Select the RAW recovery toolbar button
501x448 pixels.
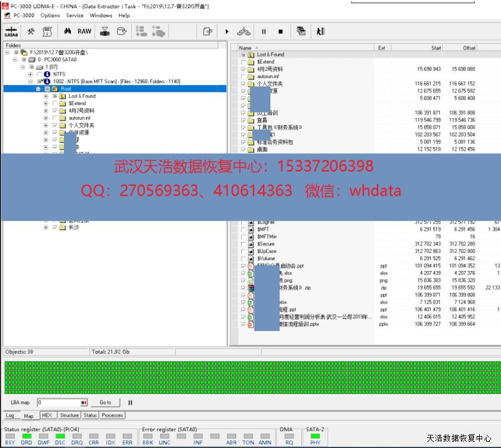pos(84,31)
